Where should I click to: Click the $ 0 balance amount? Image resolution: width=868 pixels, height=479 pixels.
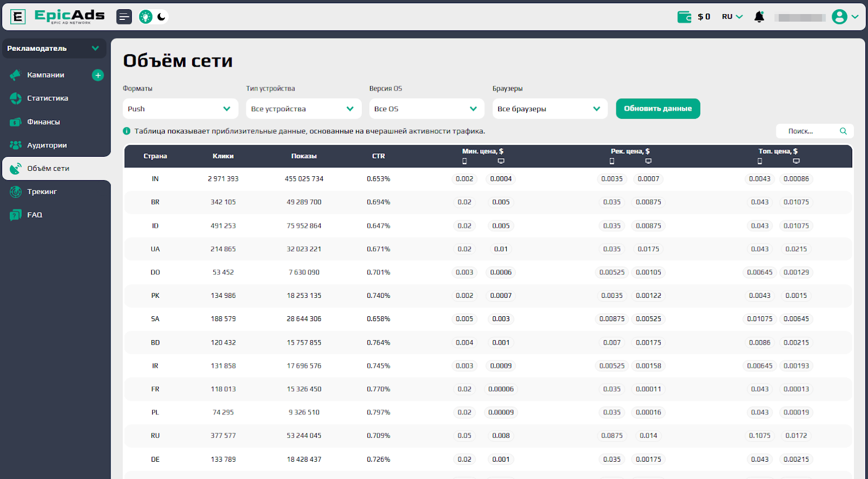(704, 17)
